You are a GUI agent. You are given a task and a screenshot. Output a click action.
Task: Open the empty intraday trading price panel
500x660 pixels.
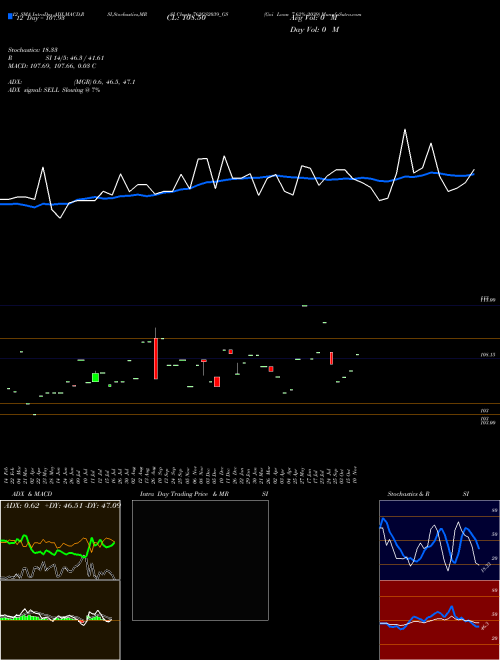pyautogui.click(x=200, y=560)
